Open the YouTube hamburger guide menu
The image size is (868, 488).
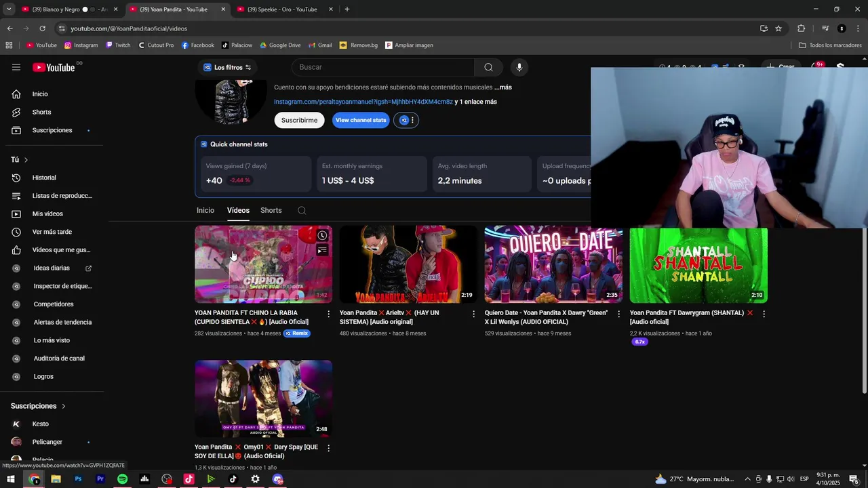coord(16,67)
